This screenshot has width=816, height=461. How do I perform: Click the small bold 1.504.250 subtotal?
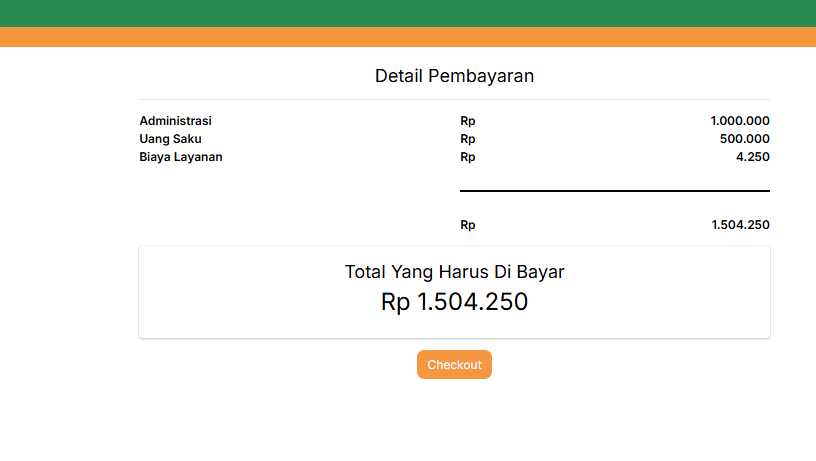point(740,225)
